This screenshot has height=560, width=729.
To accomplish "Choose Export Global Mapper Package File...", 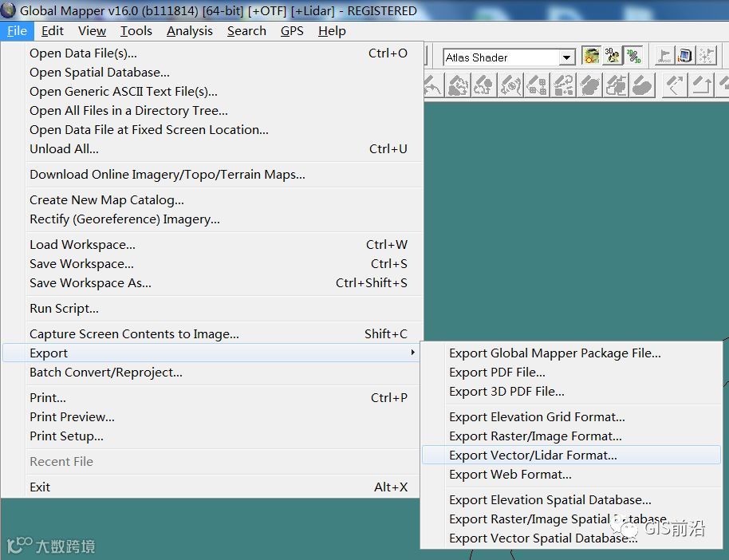I will tap(571, 353).
